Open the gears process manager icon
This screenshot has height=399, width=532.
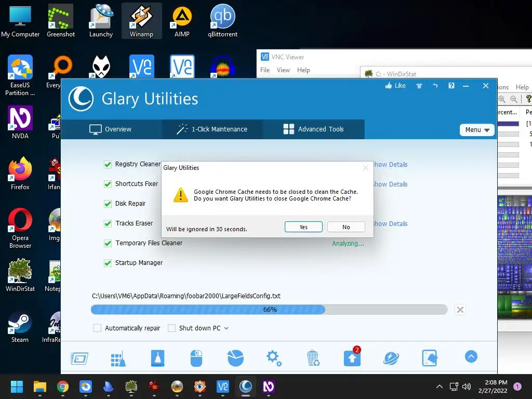point(274,358)
